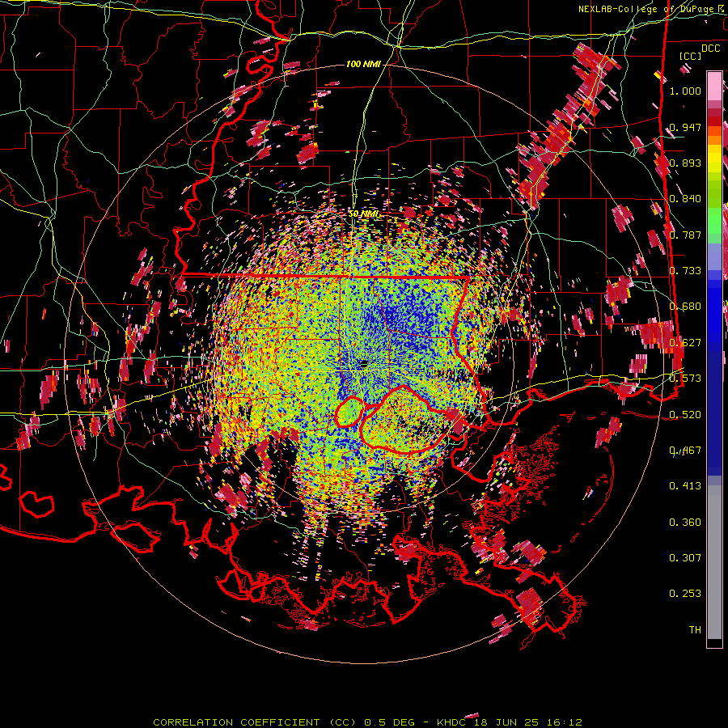Select the 0.680 scale value

(685, 307)
